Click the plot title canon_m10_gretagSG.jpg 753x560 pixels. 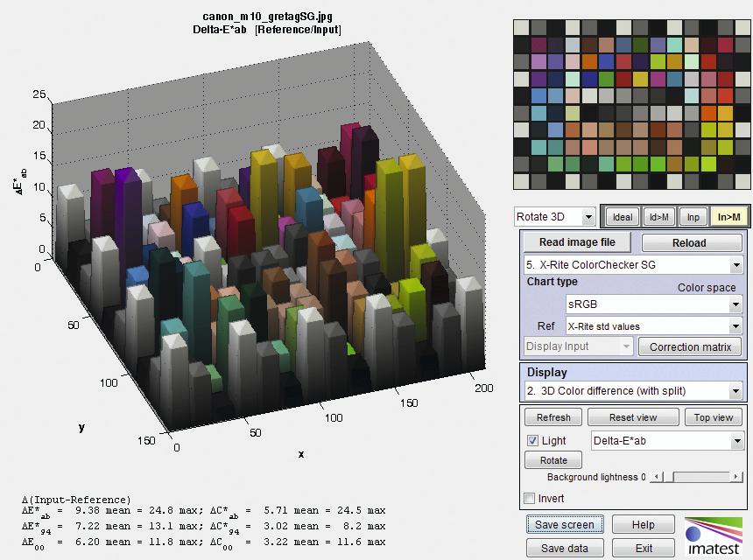tap(267, 17)
